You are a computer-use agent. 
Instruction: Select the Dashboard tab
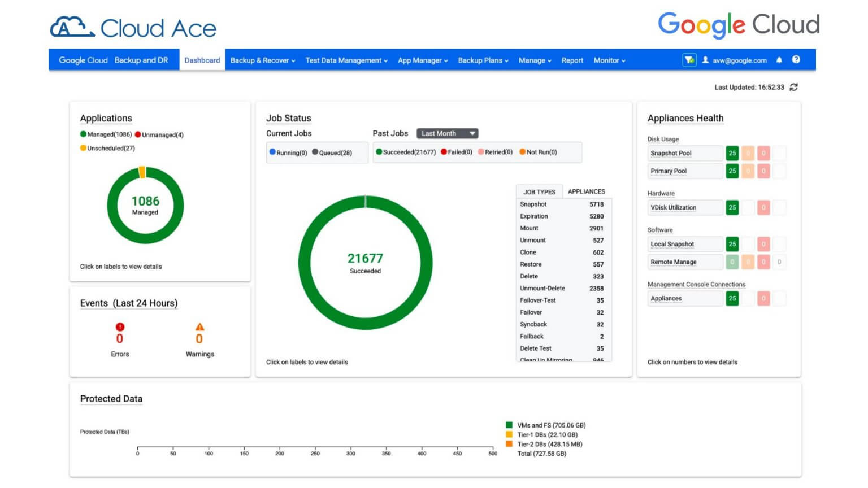click(x=202, y=60)
